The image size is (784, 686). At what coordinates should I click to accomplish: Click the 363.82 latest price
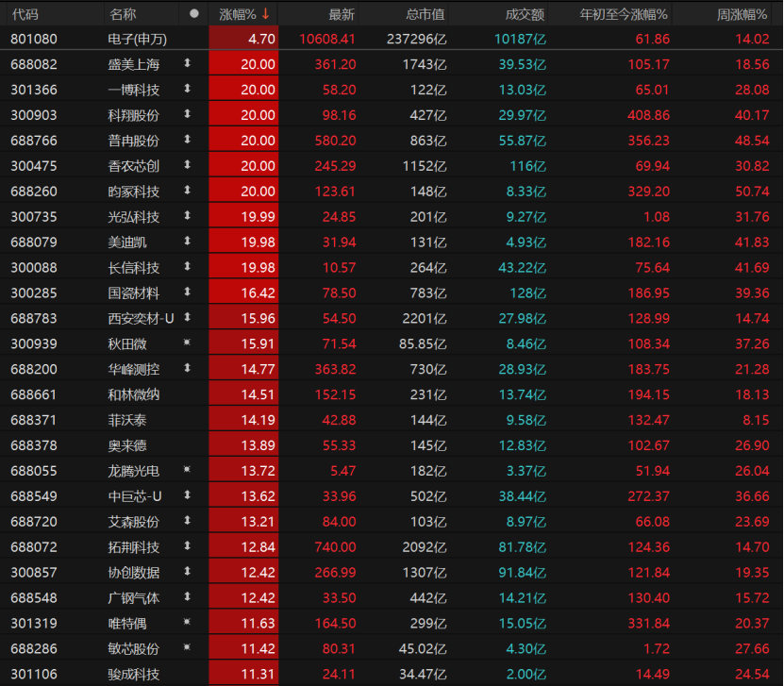pyautogui.click(x=335, y=370)
